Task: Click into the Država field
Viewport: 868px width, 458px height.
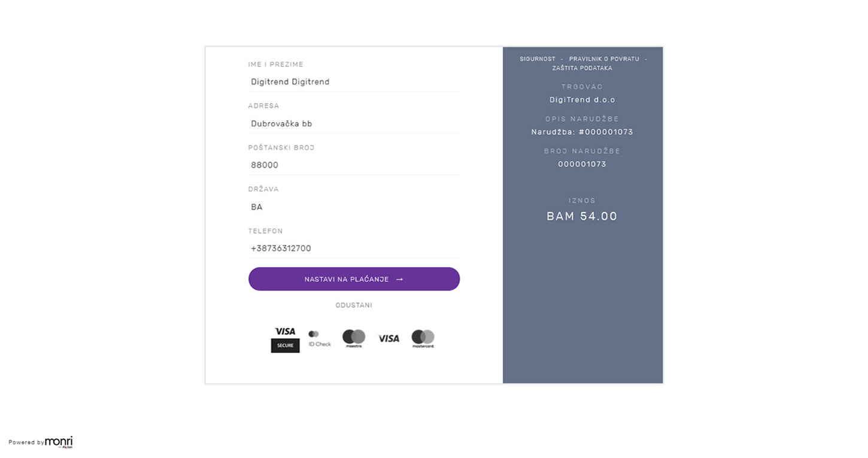Action: tap(354, 207)
